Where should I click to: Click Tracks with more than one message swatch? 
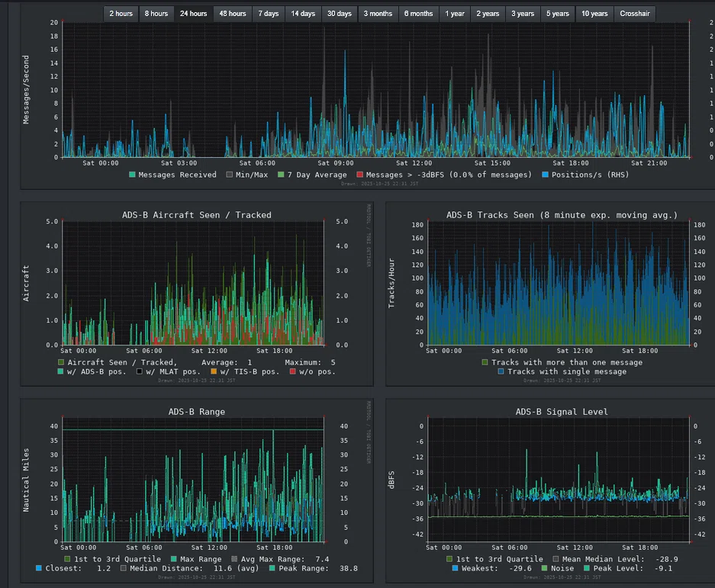tap(485, 362)
